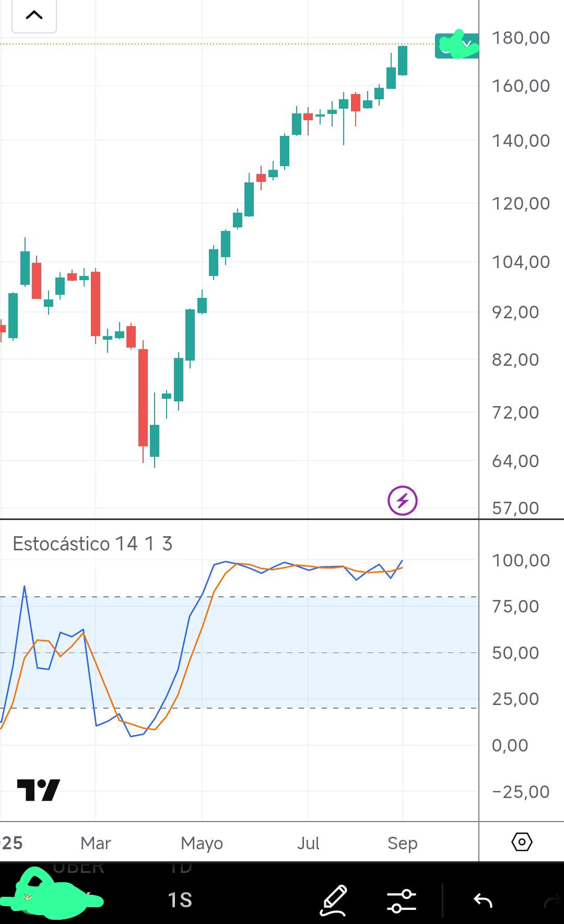Select the Mar label on time axis

96,843
